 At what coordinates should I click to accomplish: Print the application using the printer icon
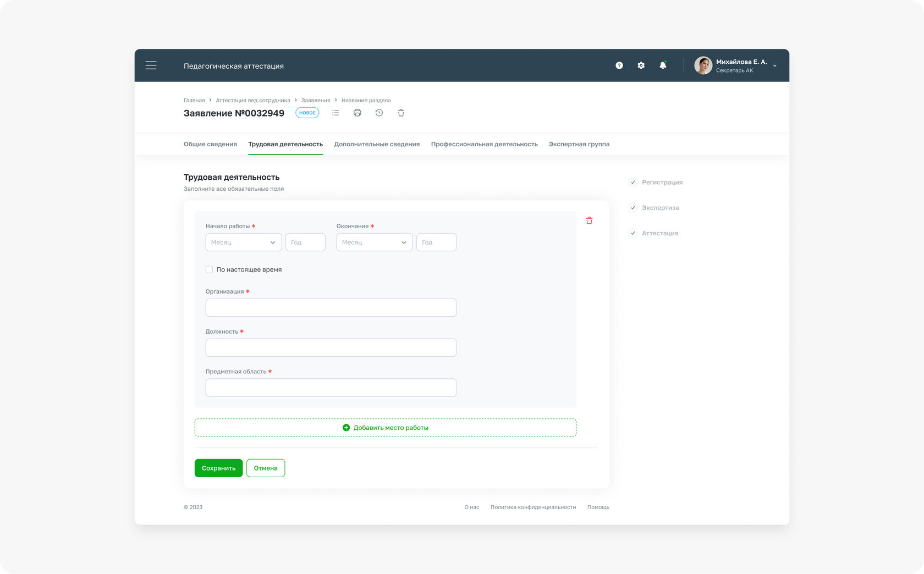[x=358, y=113]
